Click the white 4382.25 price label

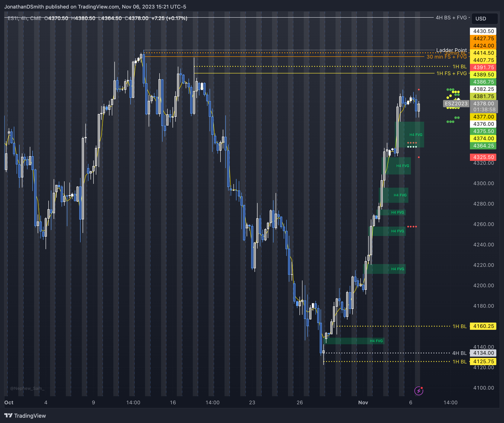tap(483, 89)
